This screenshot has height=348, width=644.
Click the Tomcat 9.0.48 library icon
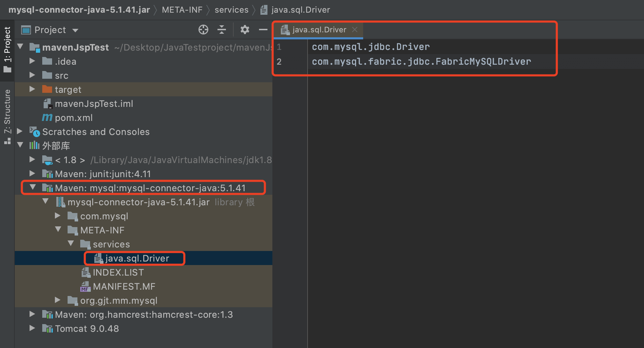click(x=47, y=328)
